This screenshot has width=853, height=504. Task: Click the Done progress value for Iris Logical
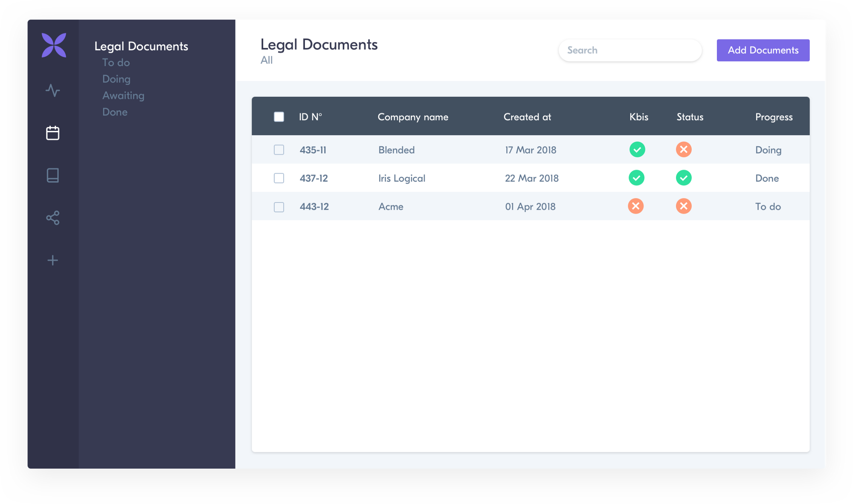pyautogui.click(x=767, y=178)
